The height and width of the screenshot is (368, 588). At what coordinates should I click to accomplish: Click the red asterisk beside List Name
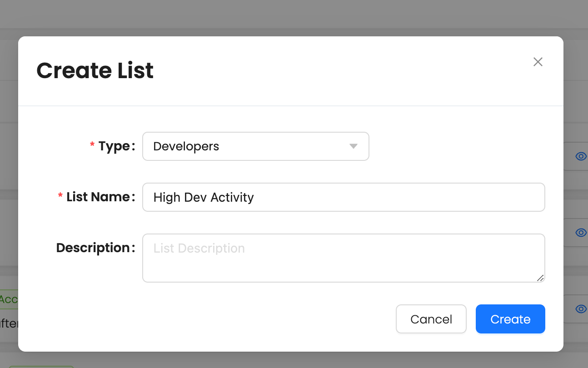pyautogui.click(x=60, y=196)
